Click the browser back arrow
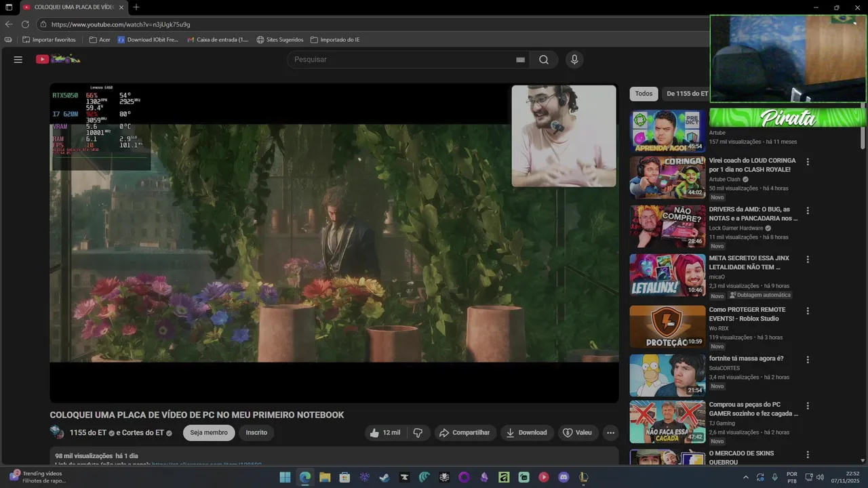 point(9,24)
